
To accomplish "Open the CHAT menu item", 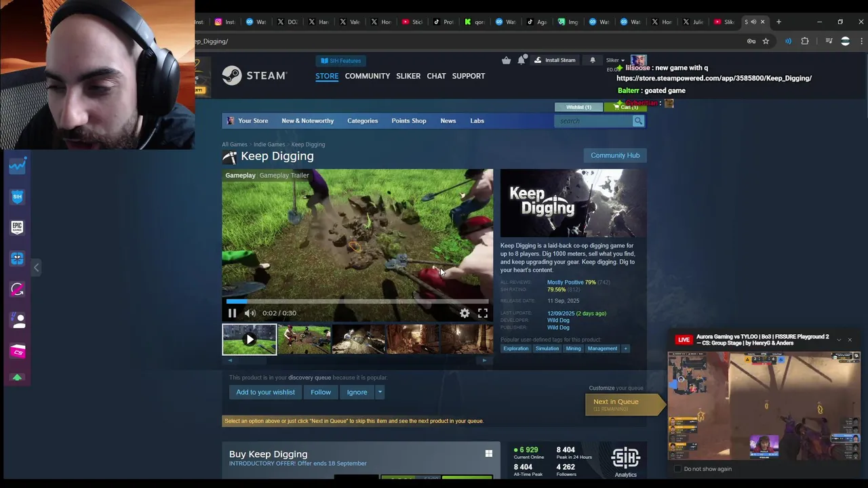I will click(436, 76).
